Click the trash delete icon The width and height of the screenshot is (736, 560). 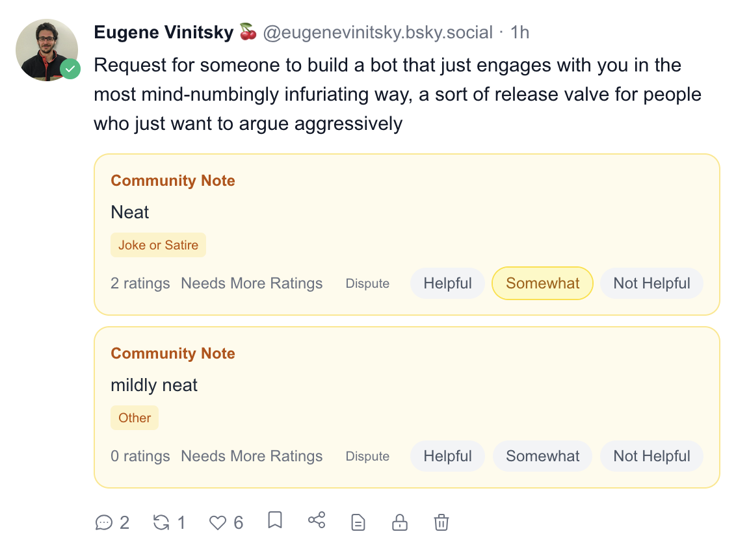(441, 522)
